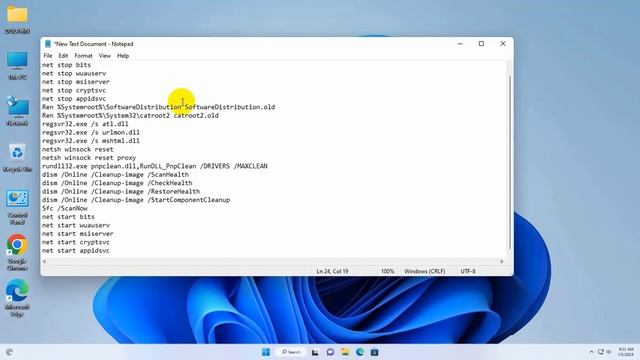The width and height of the screenshot is (640, 360).
Task: Click the line 'net stop cryptsvc'
Action: coord(74,90)
